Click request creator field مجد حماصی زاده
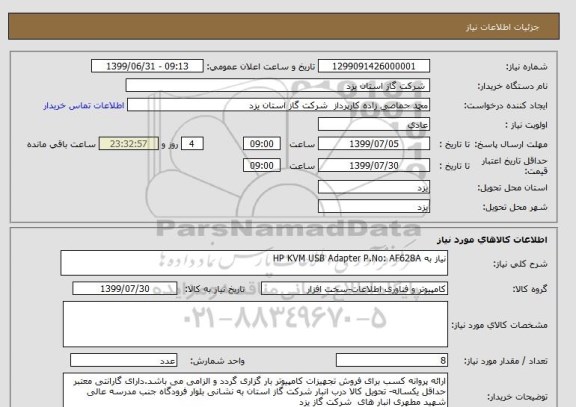Viewport: 576px width, 407px height. pyautogui.click(x=278, y=105)
